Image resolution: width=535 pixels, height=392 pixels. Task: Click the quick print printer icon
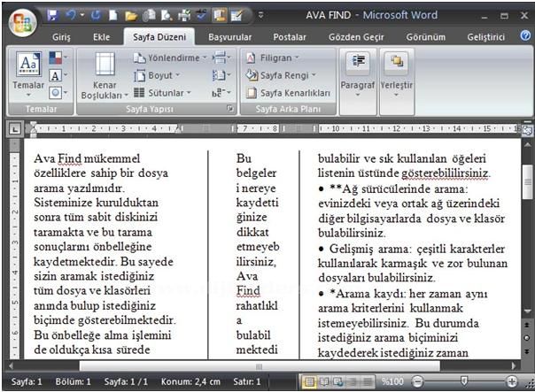click(184, 16)
